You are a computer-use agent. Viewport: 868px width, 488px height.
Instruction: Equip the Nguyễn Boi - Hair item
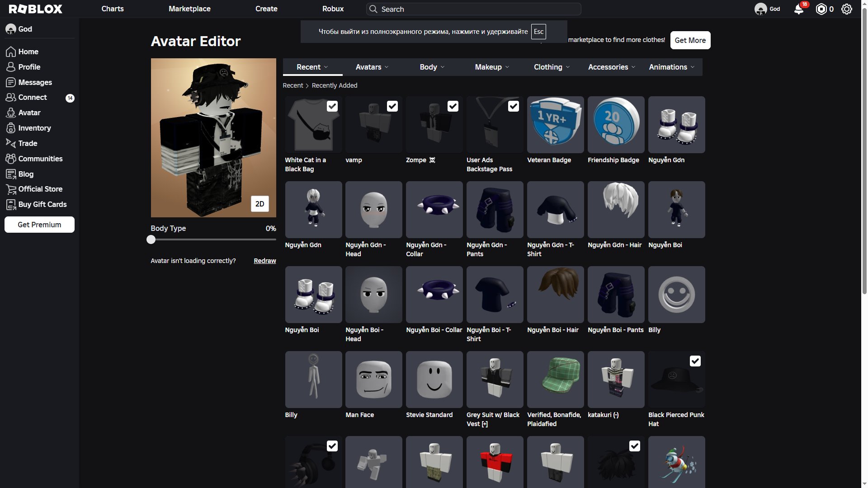[556, 295]
